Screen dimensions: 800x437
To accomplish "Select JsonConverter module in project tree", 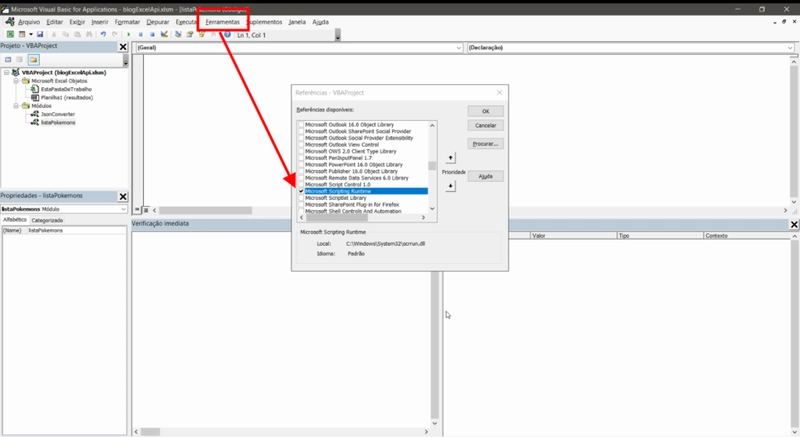I will tap(58, 114).
